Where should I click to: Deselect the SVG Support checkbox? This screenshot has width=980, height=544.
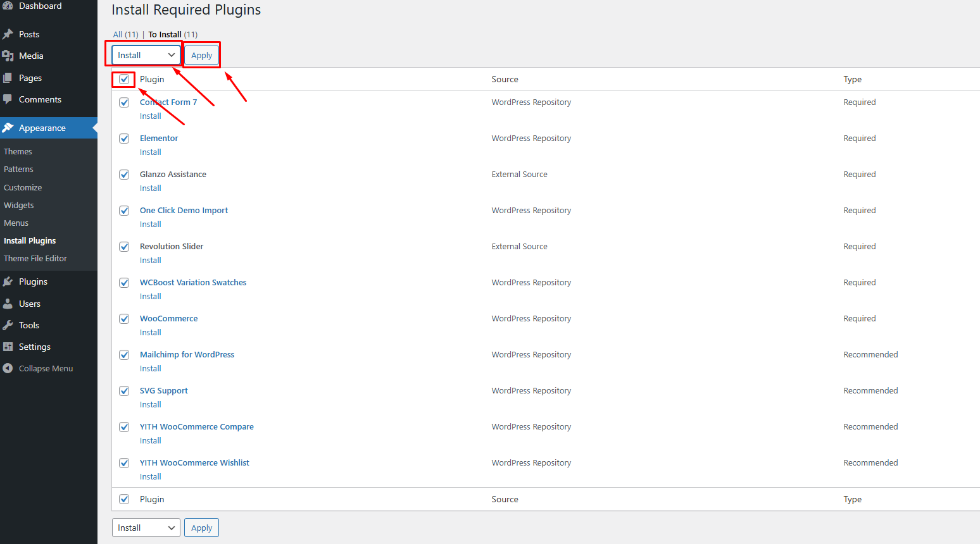125,391
